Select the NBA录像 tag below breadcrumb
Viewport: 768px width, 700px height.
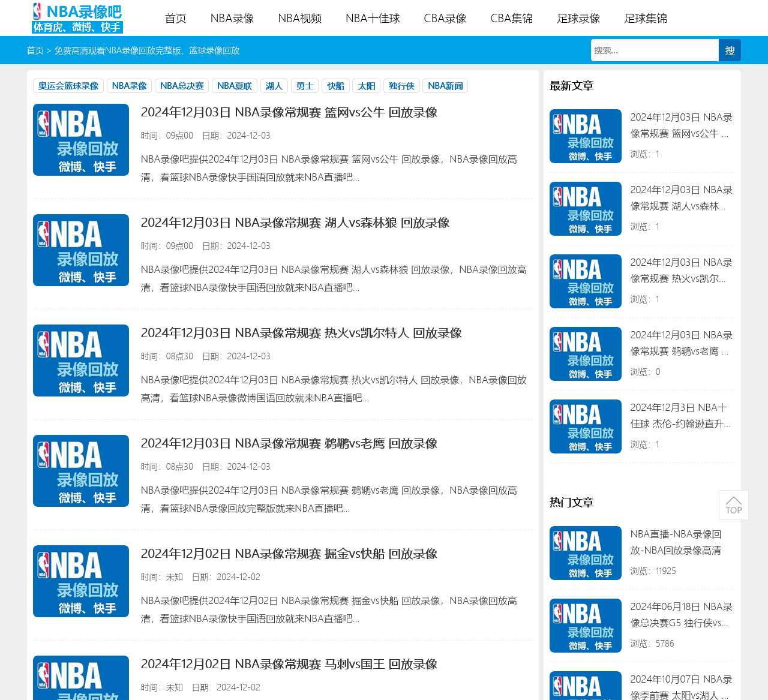(130, 86)
